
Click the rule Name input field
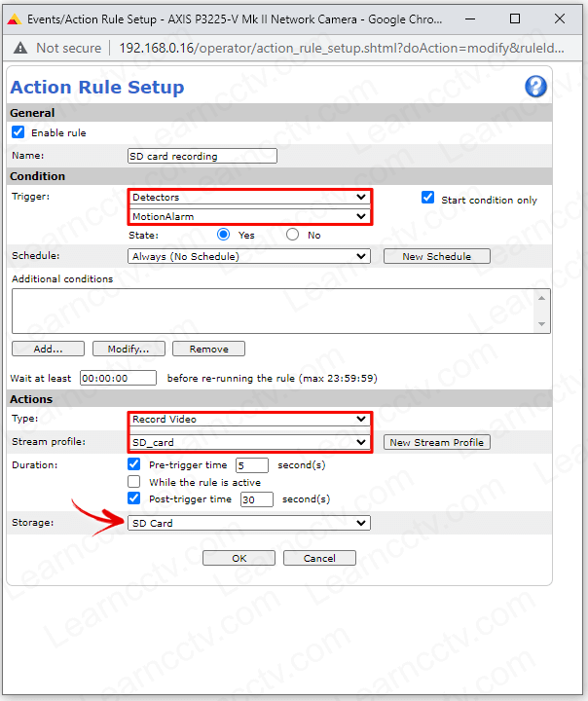(x=202, y=156)
